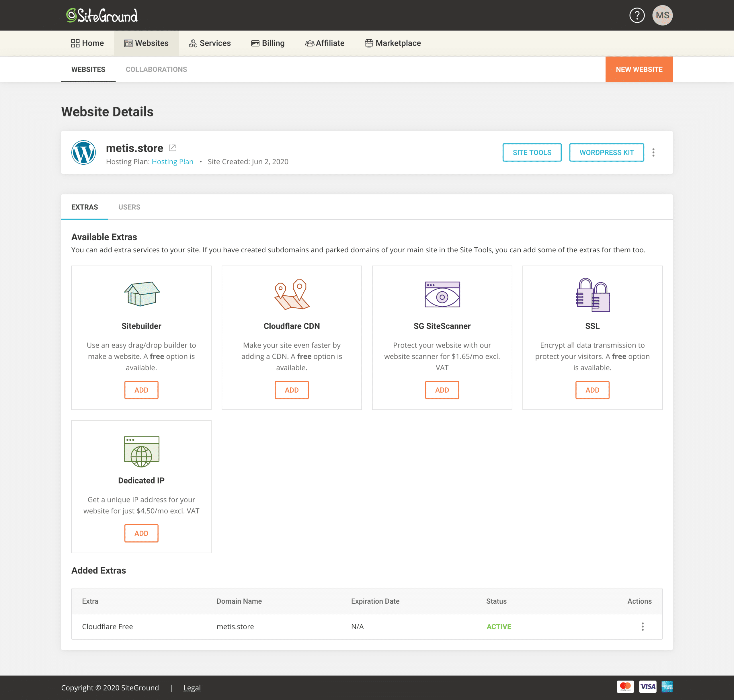Open SITE TOOLS for metis.store
The width and height of the screenshot is (734, 700).
pos(532,152)
